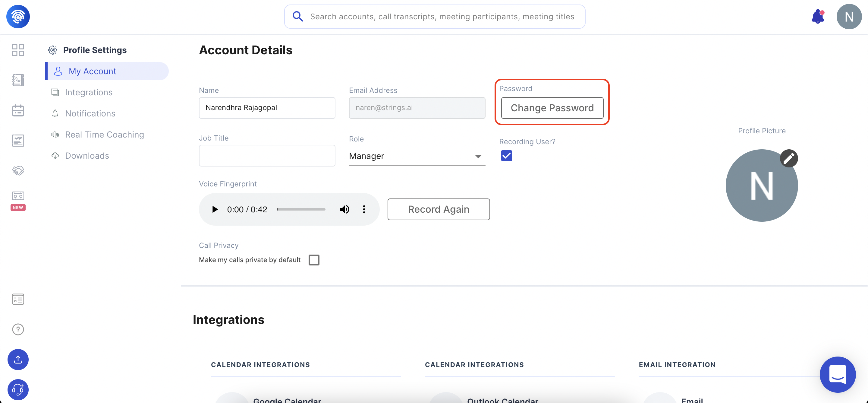868x403 pixels.
Task: Click the voice fingerprint audio progress bar
Action: click(301, 209)
